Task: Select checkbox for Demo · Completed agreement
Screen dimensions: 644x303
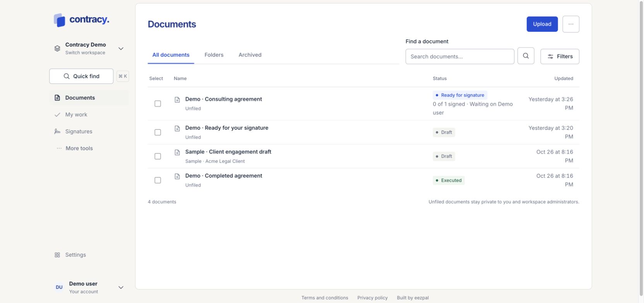Action: tap(157, 180)
